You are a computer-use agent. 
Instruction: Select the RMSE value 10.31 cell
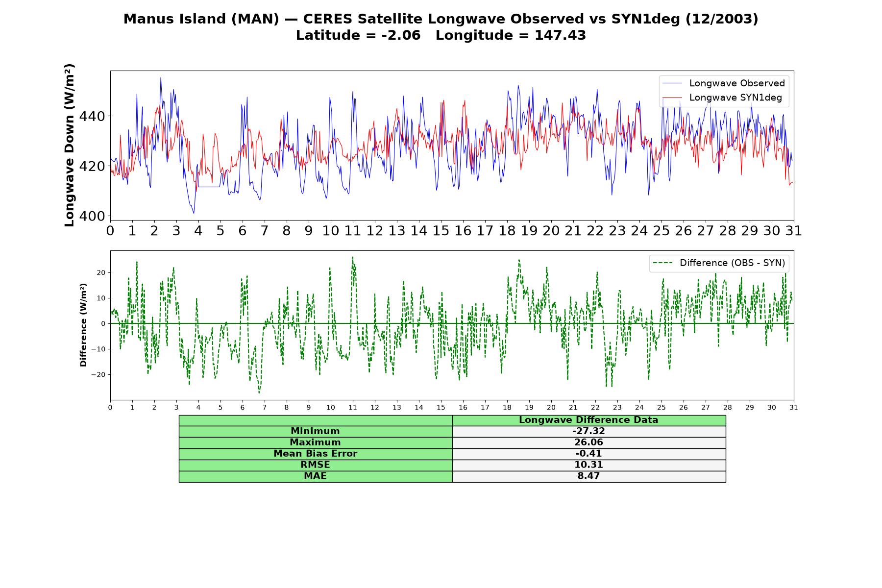coord(589,465)
